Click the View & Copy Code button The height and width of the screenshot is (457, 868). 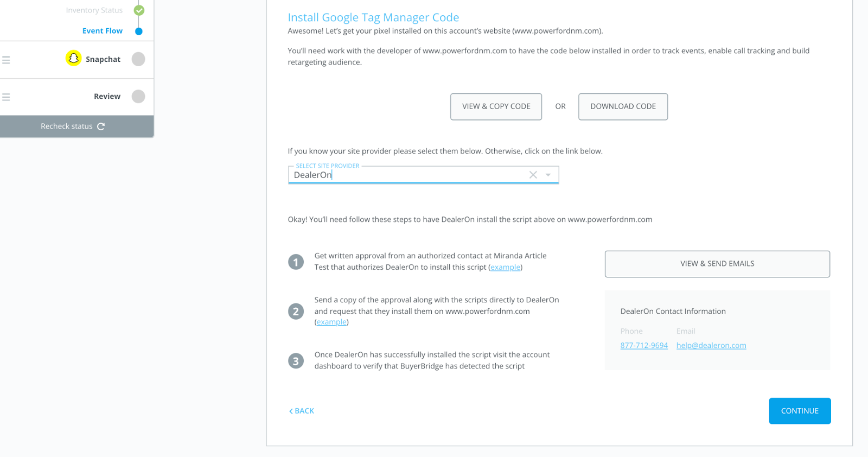pos(496,107)
